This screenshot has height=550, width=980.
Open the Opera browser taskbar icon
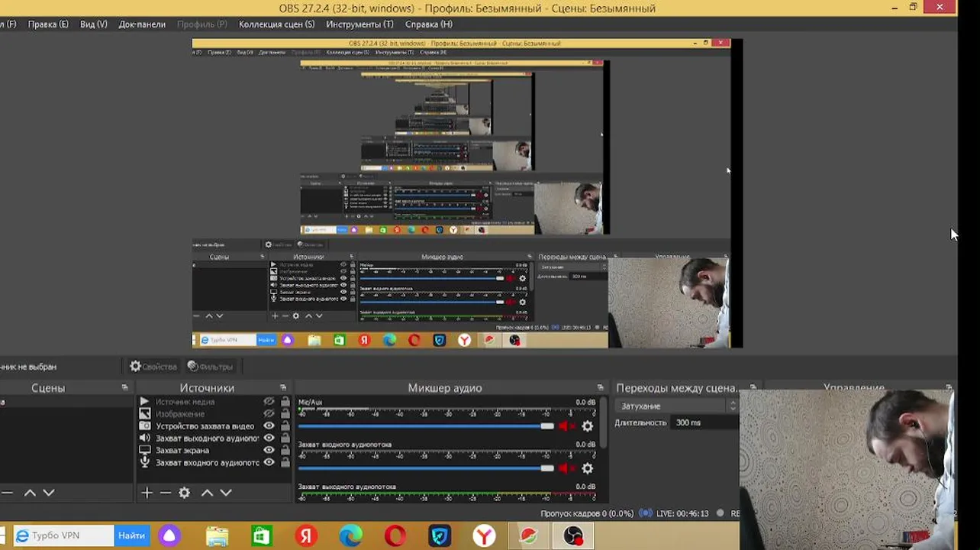point(395,536)
